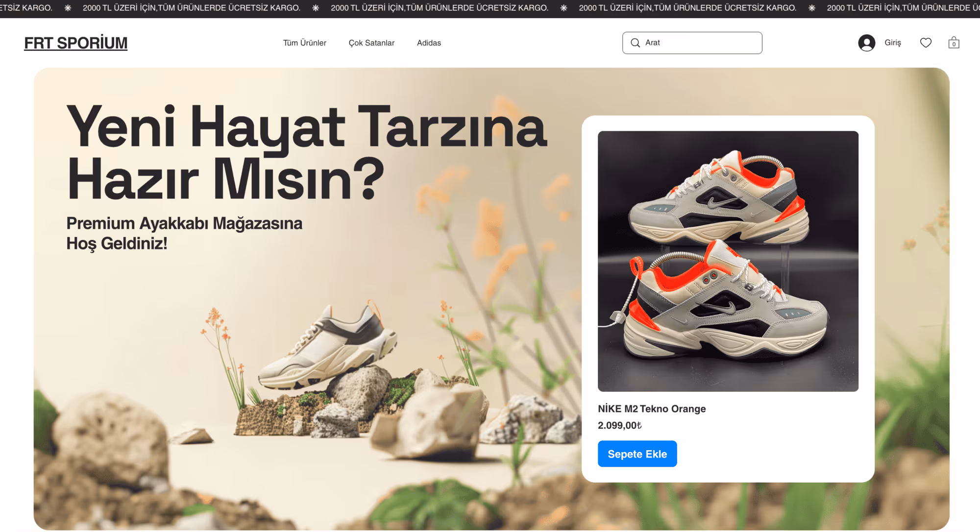980x532 pixels.
Task: Click the cart item count badge
Action: pyautogui.click(x=954, y=45)
